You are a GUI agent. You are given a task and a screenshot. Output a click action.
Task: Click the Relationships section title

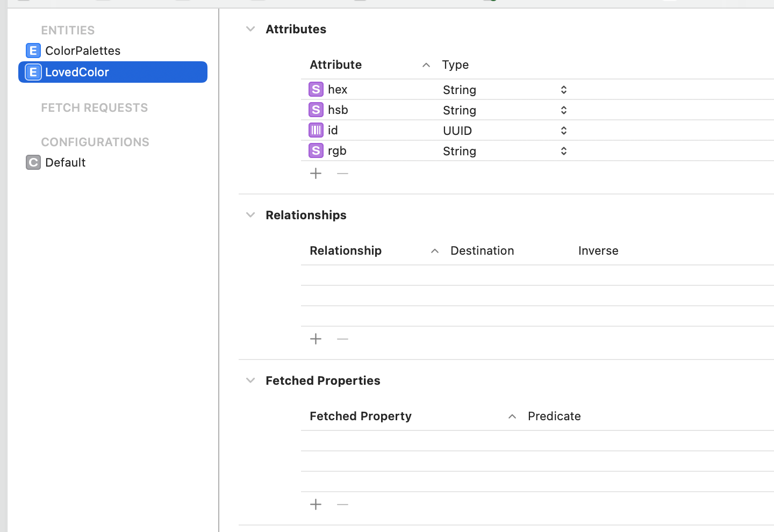point(306,215)
